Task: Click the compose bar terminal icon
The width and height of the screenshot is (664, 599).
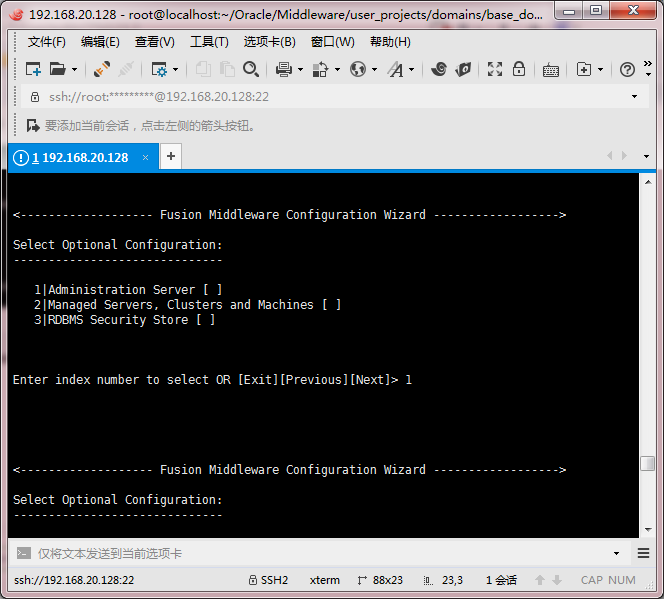Action: coord(24,553)
